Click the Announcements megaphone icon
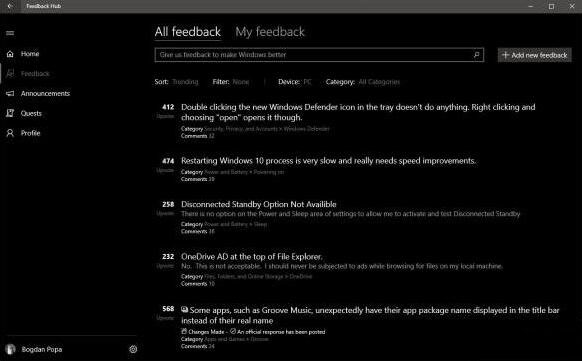The image size is (582, 361). coord(10,93)
